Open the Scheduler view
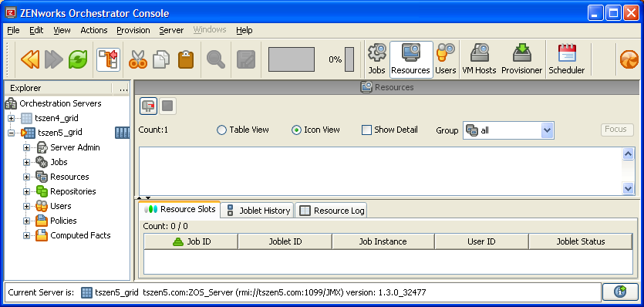This screenshot has height=307, width=644. 567,59
